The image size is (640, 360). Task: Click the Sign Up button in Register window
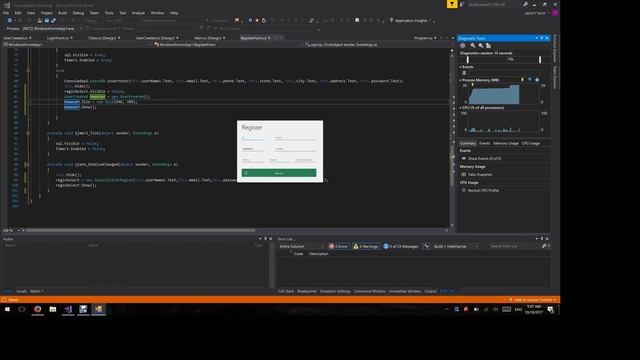[279, 173]
